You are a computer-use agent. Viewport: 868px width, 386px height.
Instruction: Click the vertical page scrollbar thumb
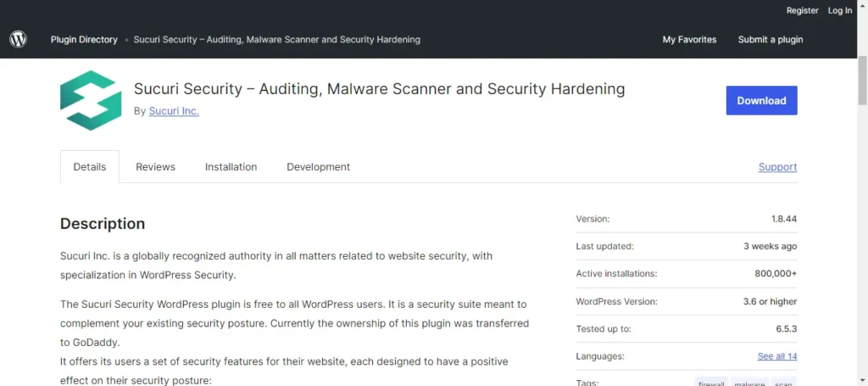point(862,81)
